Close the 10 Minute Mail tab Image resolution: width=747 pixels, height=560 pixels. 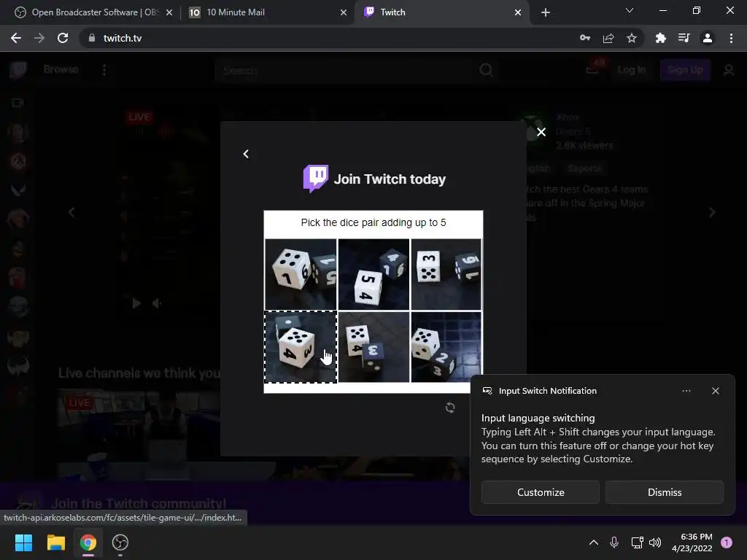344,12
